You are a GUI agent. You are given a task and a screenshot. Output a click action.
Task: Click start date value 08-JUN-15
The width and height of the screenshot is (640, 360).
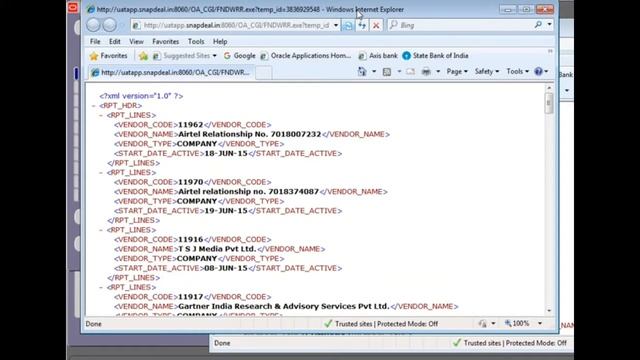(x=226, y=268)
